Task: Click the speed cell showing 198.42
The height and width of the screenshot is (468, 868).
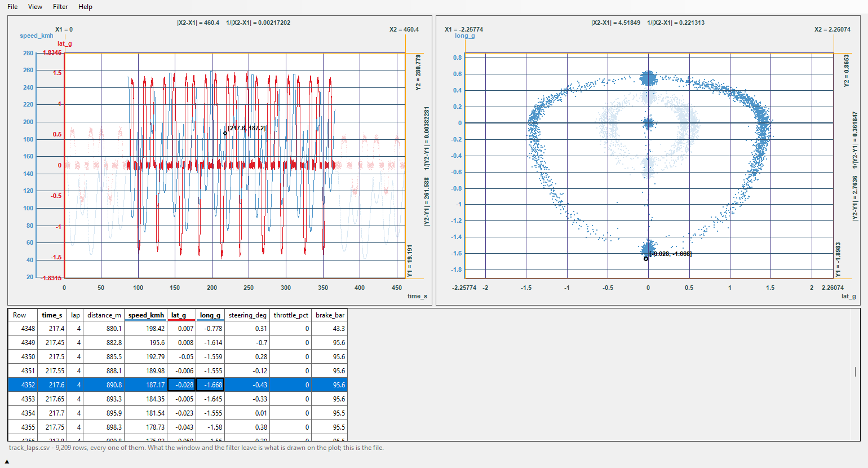Action: click(146, 329)
